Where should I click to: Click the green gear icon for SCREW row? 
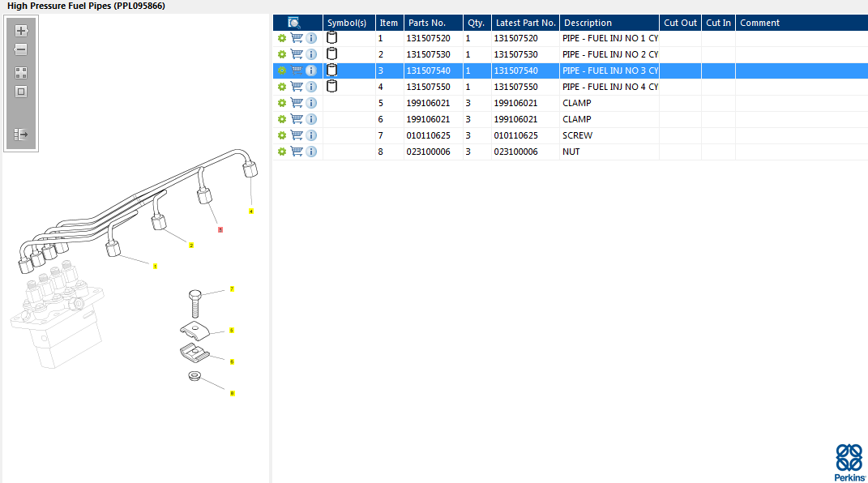[x=282, y=135]
